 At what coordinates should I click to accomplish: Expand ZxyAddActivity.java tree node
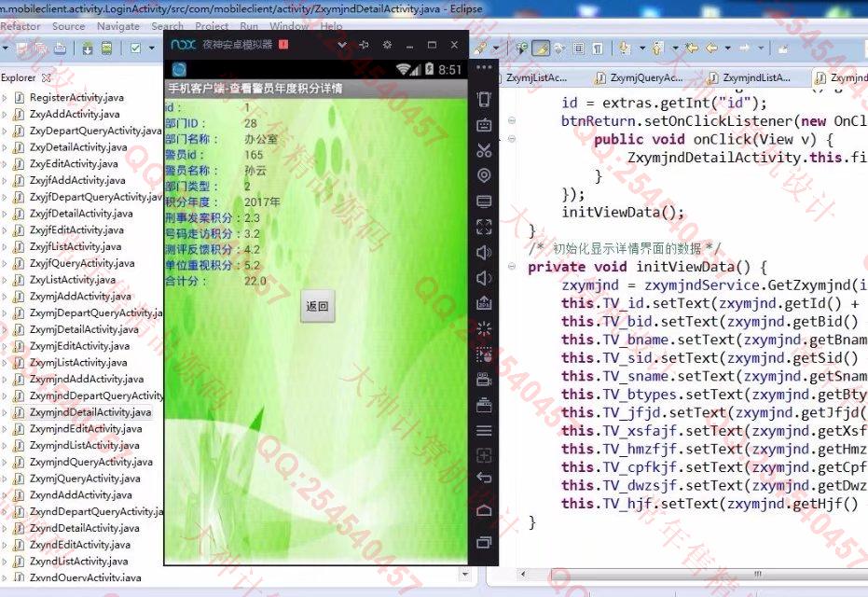pyautogui.click(x=5, y=114)
